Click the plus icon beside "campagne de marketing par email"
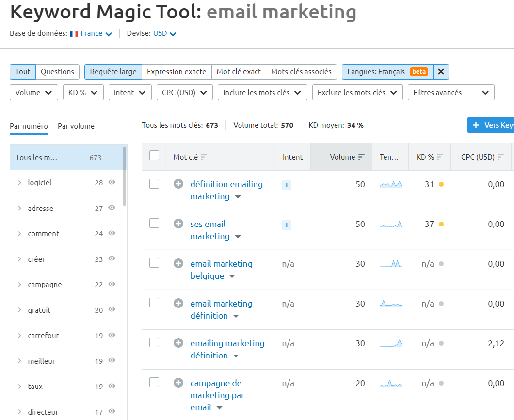Screen dimensions: 514x420 tap(178, 383)
